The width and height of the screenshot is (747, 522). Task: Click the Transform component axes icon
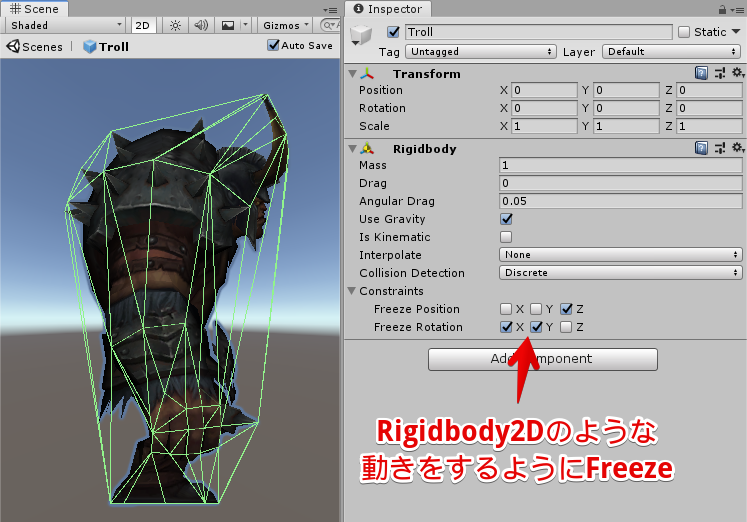coord(367,74)
